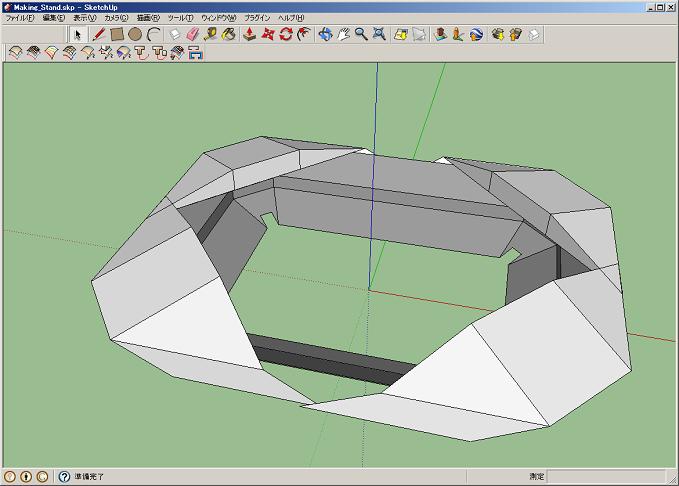Choose the Push/Pull tool
The height and width of the screenshot is (486, 679).
pos(249,34)
